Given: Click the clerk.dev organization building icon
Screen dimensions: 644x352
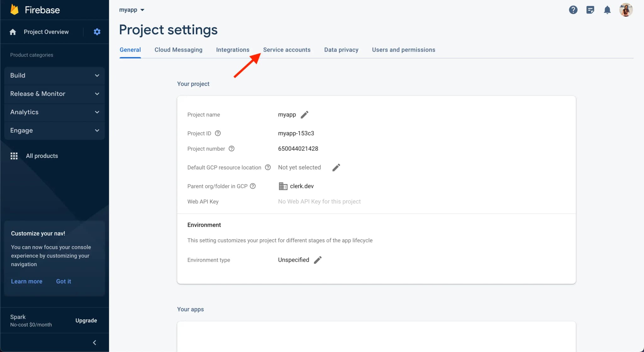Looking at the screenshot, I should (283, 186).
